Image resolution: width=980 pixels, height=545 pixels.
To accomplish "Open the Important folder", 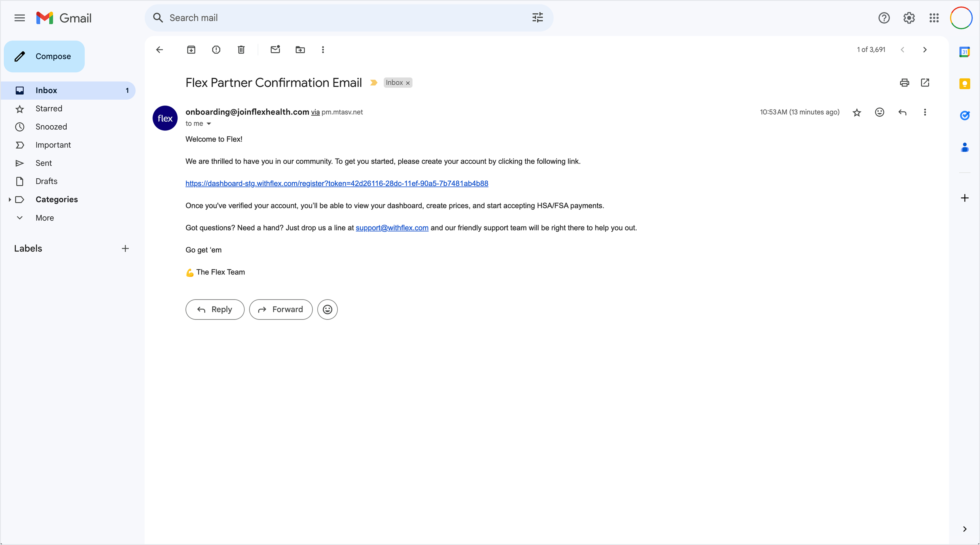I will (68, 145).
